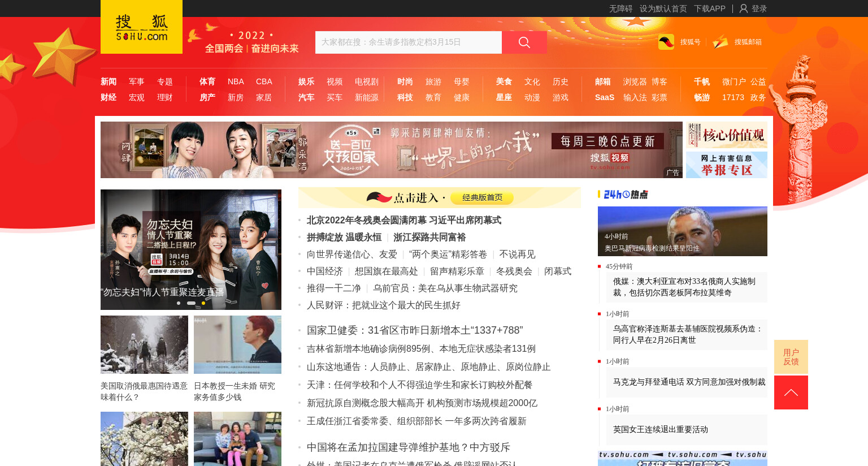The width and height of the screenshot is (868, 466).
Task: Click 用户反馈 feedback button
Action: (x=791, y=357)
